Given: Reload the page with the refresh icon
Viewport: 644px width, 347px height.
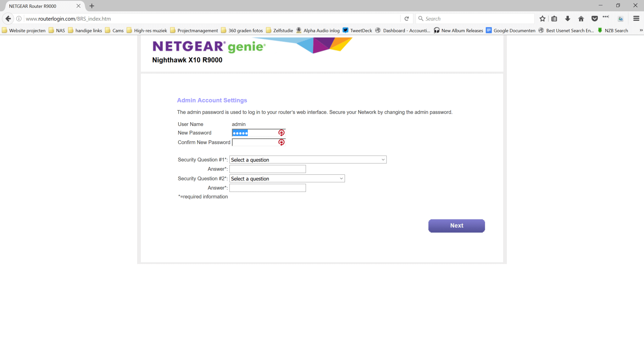Looking at the screenshot, I should pos(407,19).
